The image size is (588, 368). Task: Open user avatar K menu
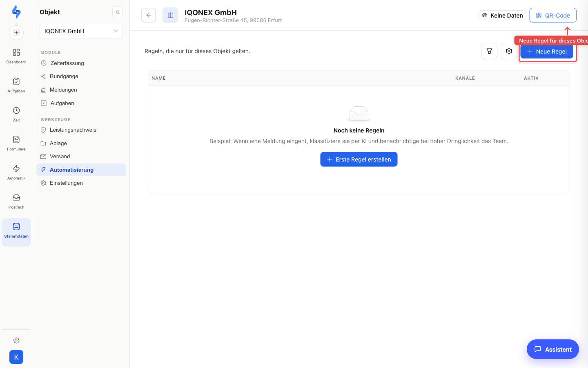pyautogui.click(x=16, y=357)
